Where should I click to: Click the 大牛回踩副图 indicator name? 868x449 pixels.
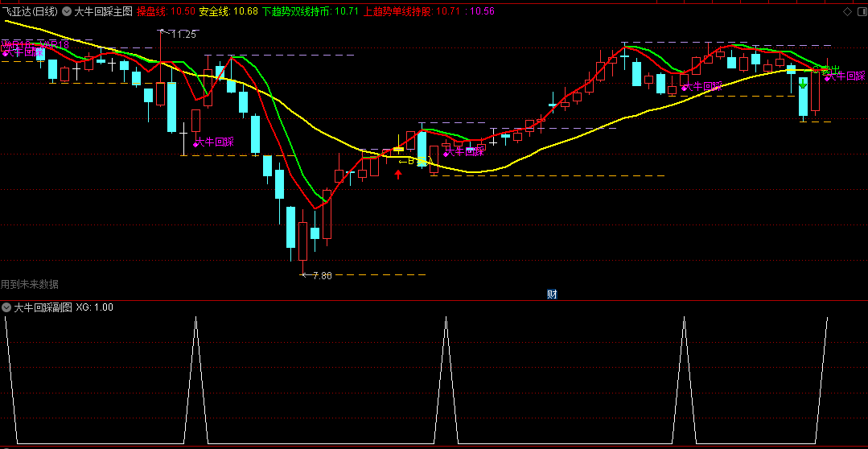coord(43,307)
